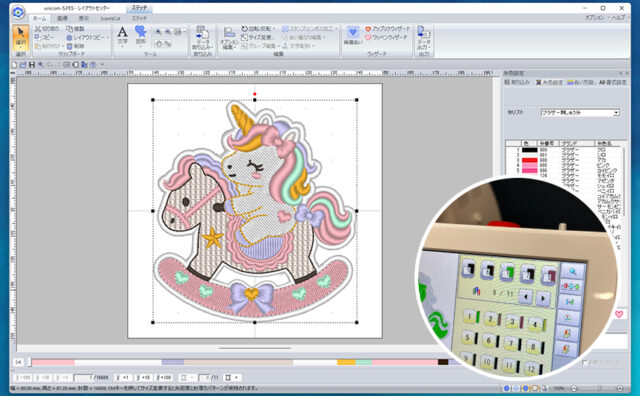Pick the blue heart shapes tool
The width and height of the screenshot is (640, 396).
[141, 36]
